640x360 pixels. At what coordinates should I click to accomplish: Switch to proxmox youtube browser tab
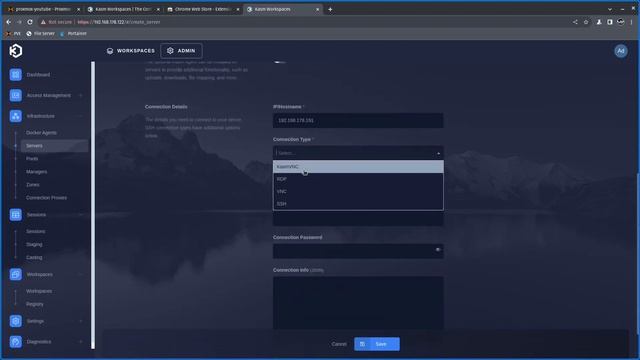pyautogui.click(x=43, y=9)
